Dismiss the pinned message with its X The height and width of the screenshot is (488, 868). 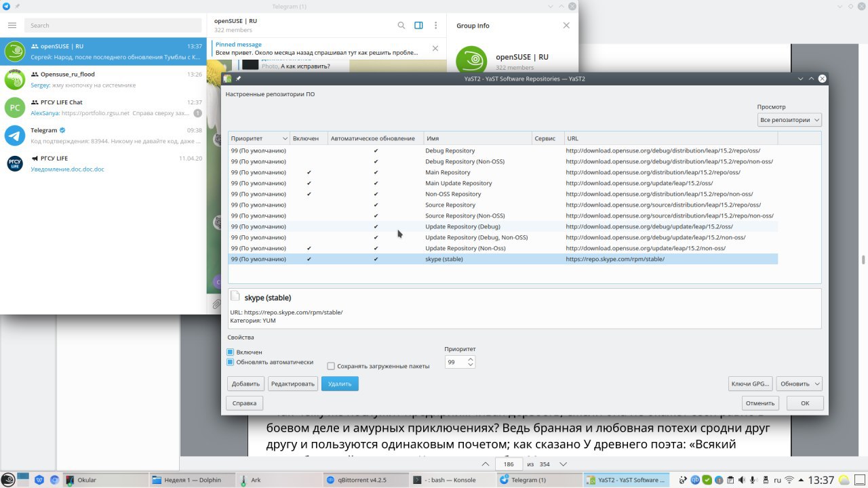click(x=435, y=48)
